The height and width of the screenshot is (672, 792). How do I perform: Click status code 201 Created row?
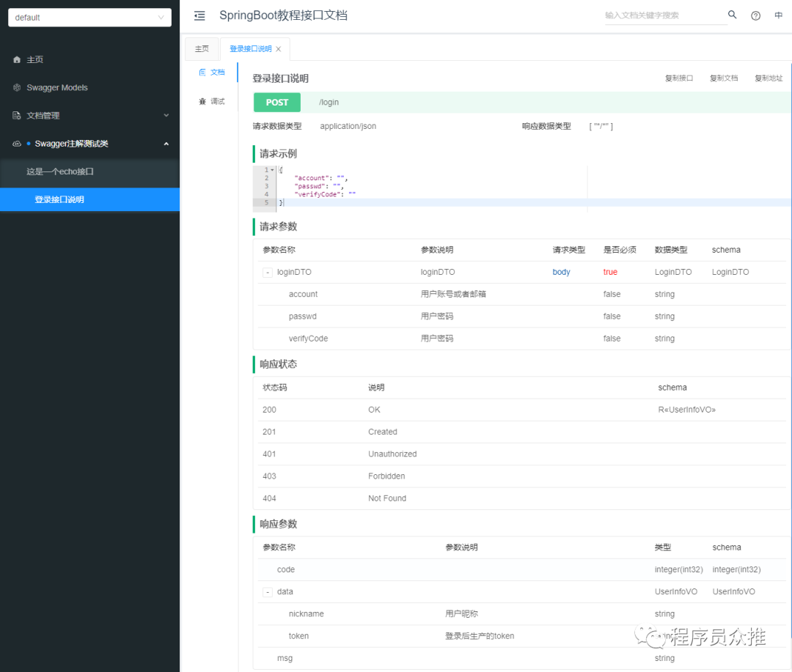(x=522, y=432)
